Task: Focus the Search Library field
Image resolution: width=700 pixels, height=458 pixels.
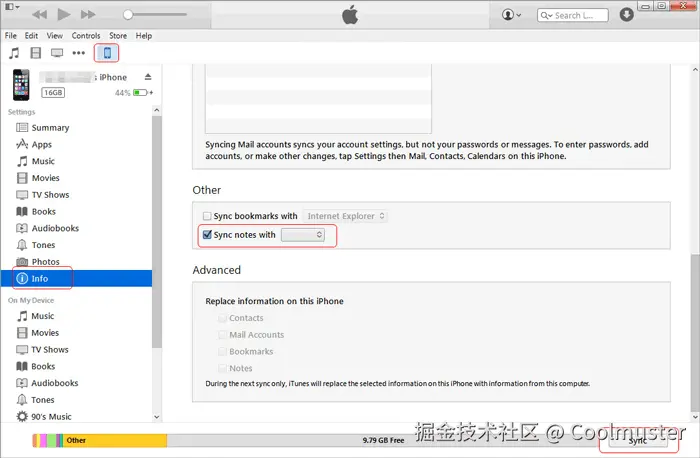Action: [x=573, y=15]
